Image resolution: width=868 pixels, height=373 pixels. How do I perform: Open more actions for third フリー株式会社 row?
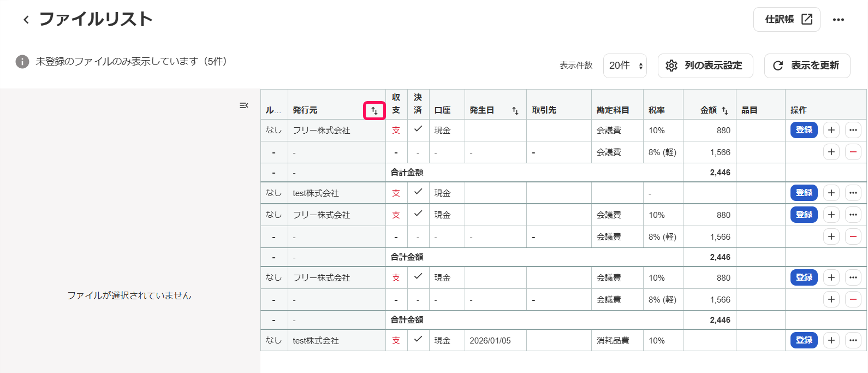coord(853,277)
